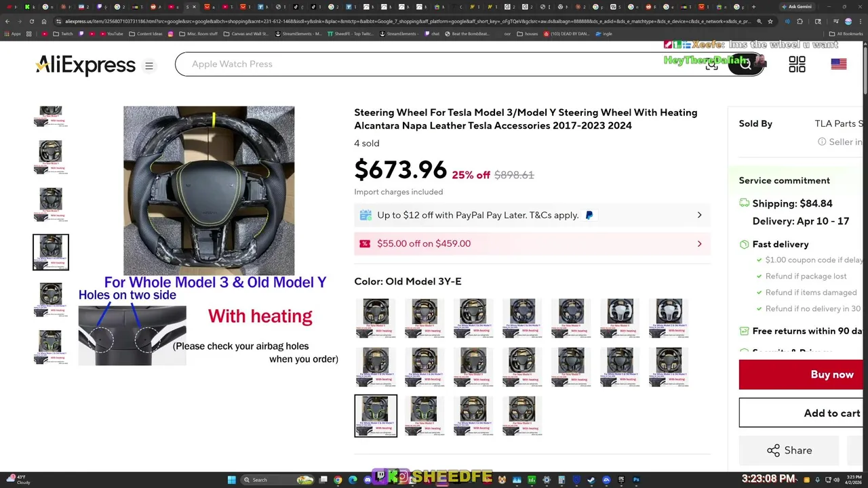Open Chrome three-dot menu
The height and width of the screenshot is (488, 868).
(x=860, y=21)
